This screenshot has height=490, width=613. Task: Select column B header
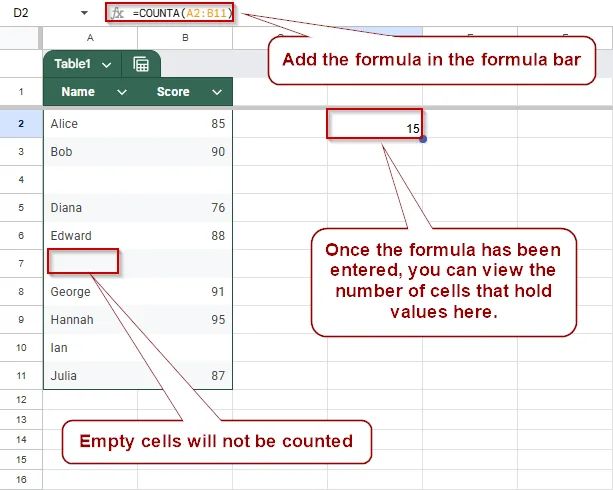185,38
